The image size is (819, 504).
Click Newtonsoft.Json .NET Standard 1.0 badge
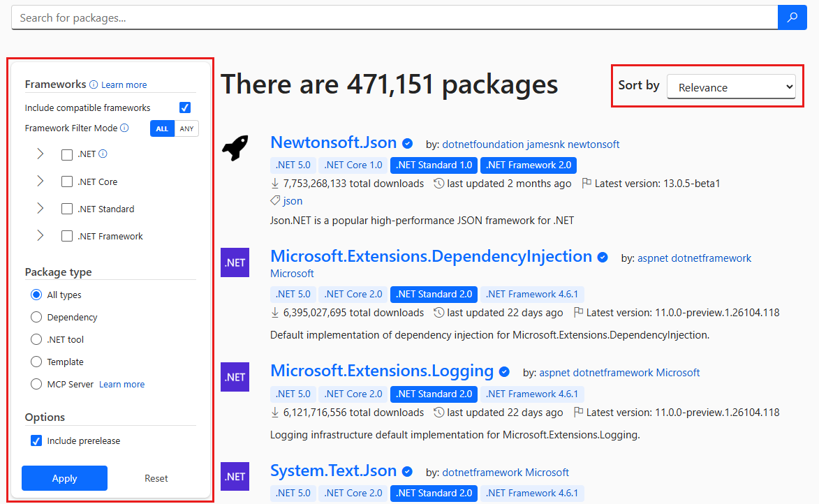coord(434,165)
